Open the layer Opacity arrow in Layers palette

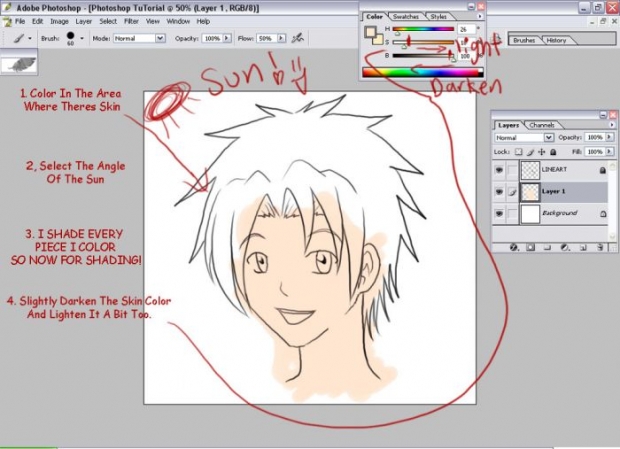(x=609, y=137)
